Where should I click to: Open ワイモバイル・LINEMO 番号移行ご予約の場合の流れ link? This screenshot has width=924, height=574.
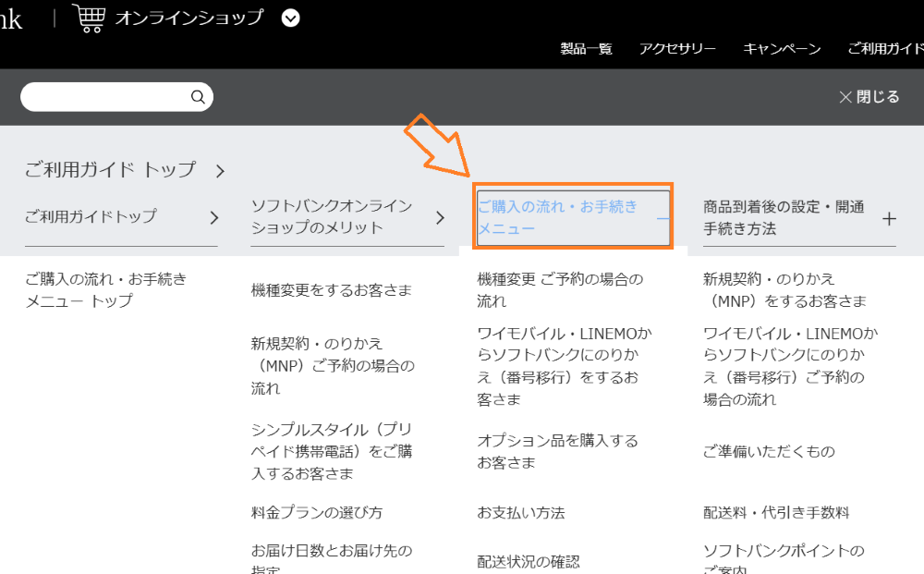pos(791,366)
